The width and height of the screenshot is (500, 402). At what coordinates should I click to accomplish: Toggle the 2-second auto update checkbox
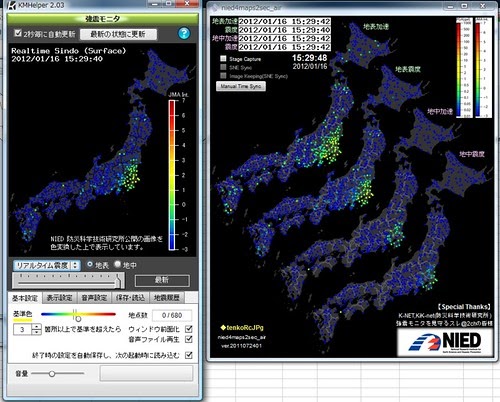(x=18, y=33)
